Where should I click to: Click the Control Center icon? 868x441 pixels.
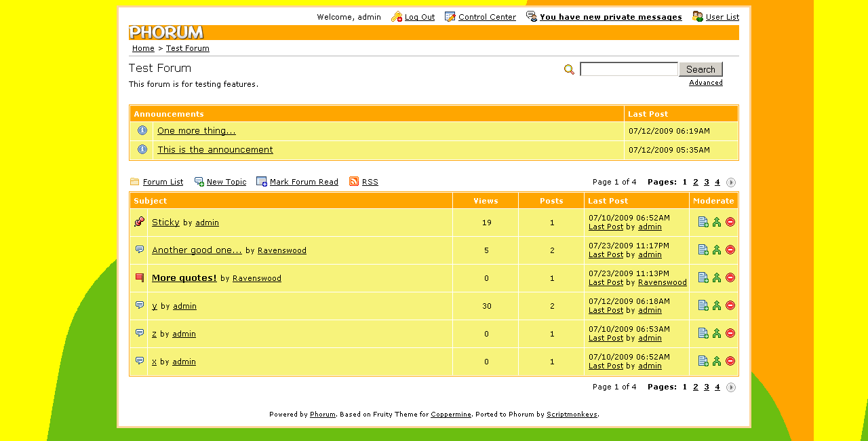pos(450,16)
